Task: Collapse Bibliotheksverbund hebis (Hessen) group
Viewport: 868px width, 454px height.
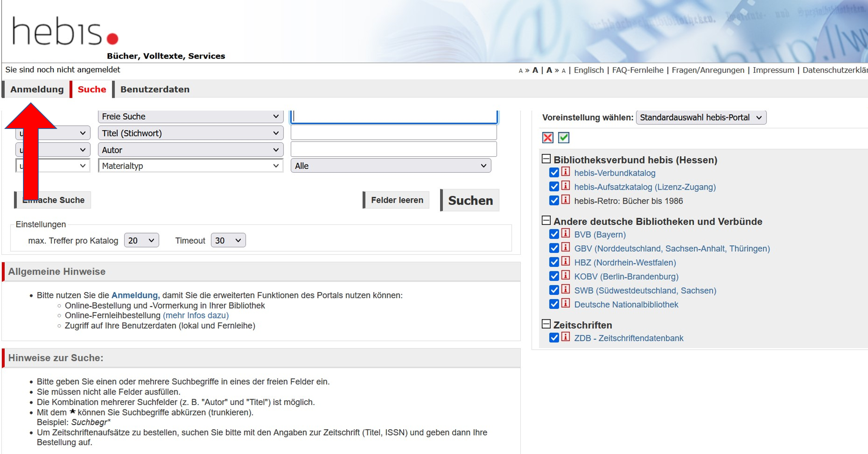Action: [x=546, y=159]
